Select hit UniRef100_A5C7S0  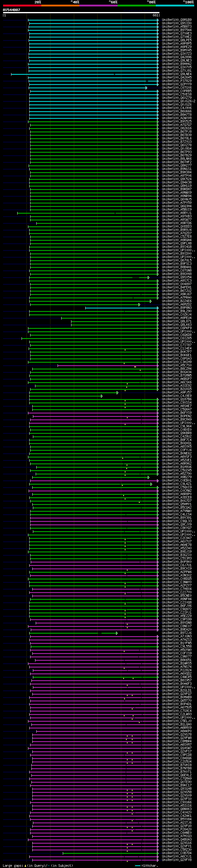click(x=177, y=365)
